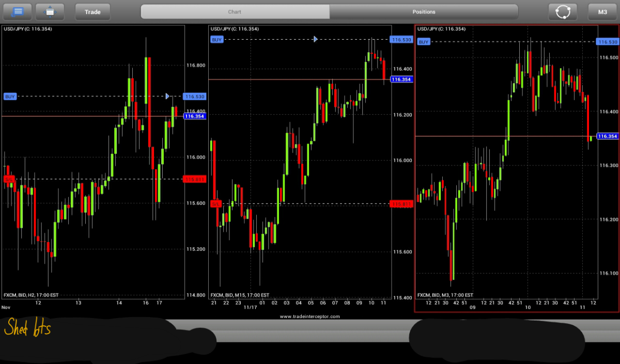The image size is (620, 364).
Task: Open the M3 timeframe selector
Action: coord(602,11)
